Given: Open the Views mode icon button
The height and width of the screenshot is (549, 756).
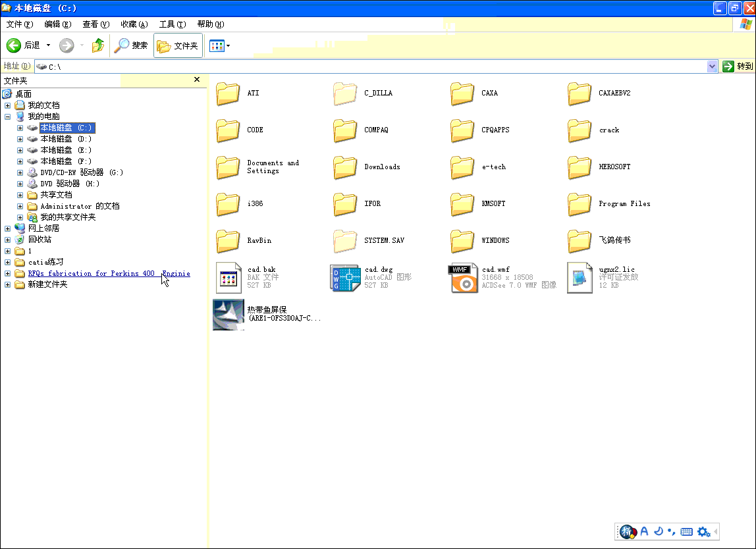Looking at the screenshot, I should 217,46.
